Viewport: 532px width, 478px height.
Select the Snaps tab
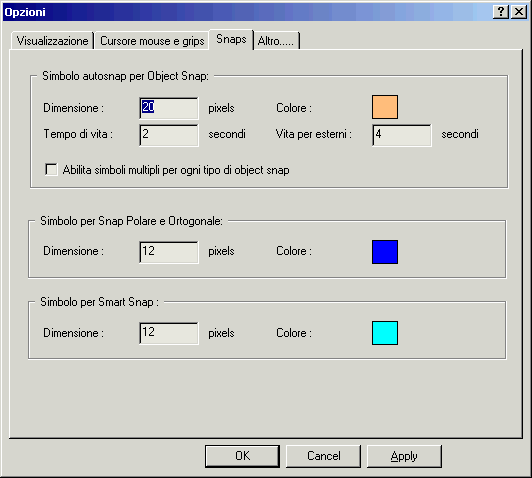231,39
